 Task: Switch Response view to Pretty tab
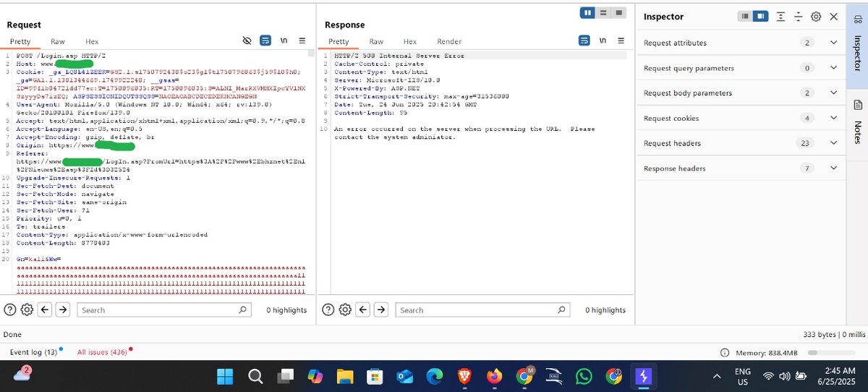pos(339,42)
